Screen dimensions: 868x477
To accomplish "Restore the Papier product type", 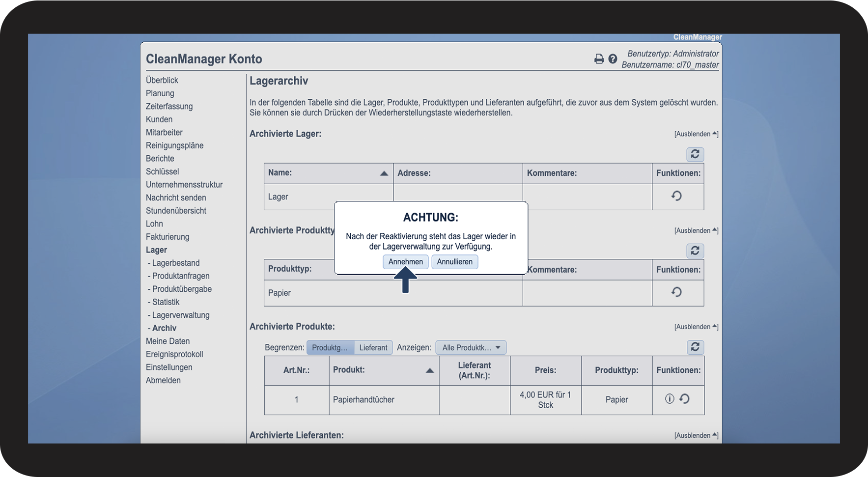I will (676, 292).
